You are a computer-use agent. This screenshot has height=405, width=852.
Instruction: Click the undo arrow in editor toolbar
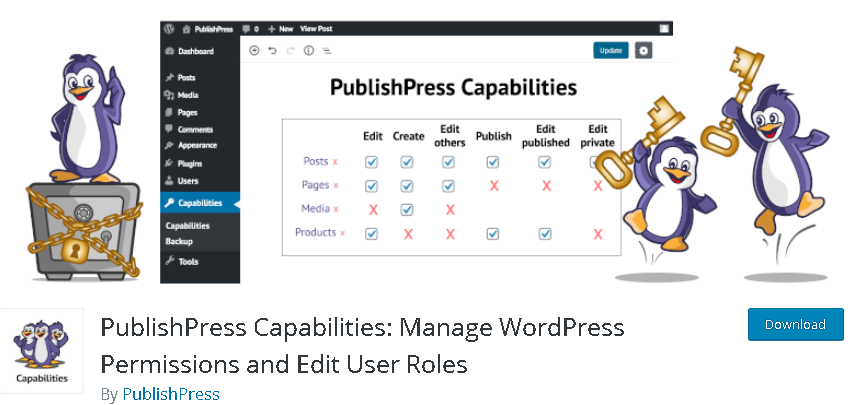point(273,51)
